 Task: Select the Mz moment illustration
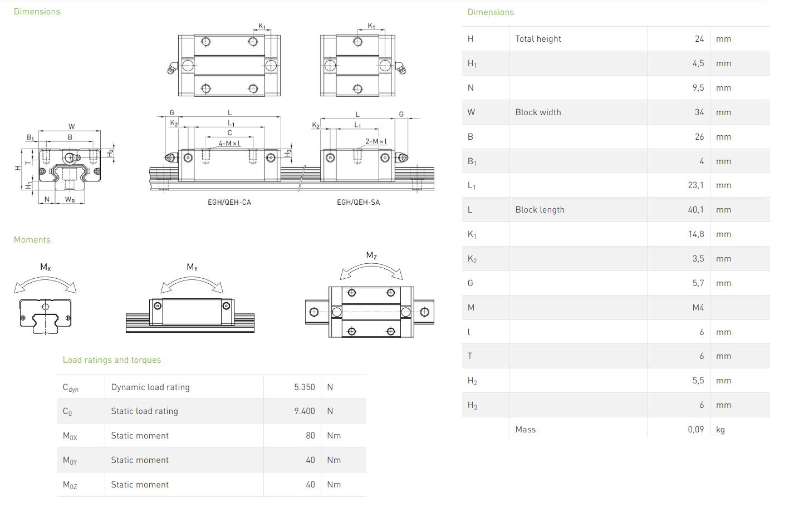tap(370, 295)
